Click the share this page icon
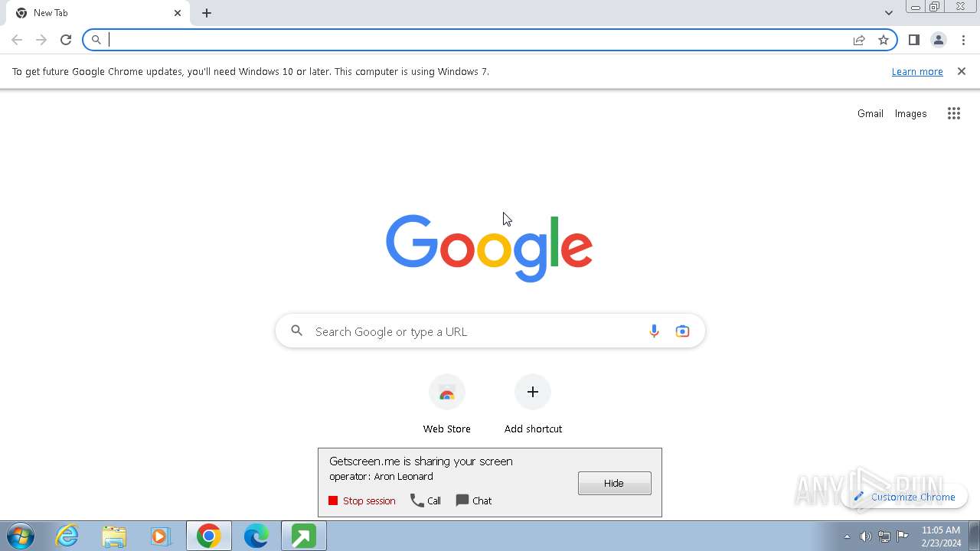The width and height of the screenshot is (980, 551). click(859, 40)
